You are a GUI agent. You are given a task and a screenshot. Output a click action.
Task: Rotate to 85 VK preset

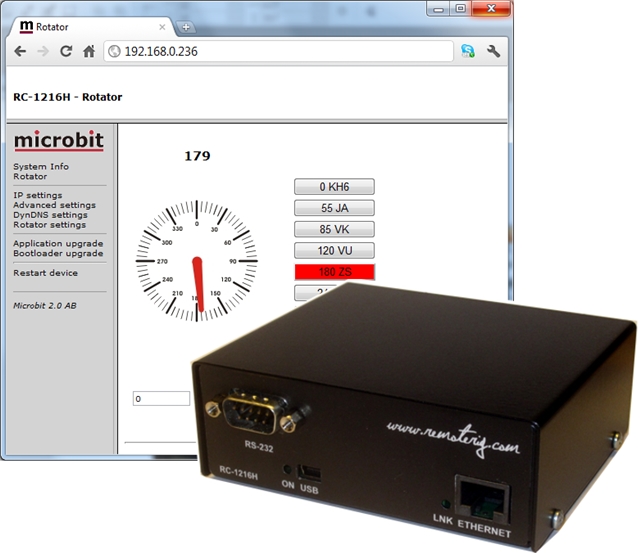[334, 229]
